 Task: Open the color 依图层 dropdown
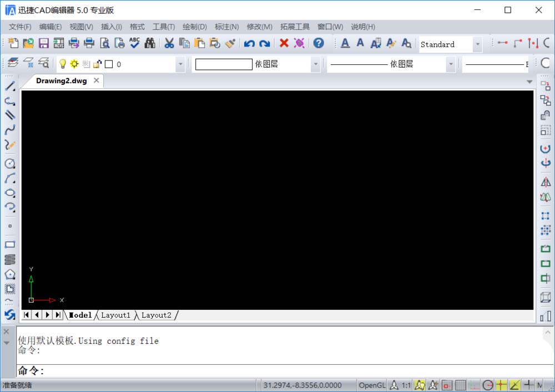click(315, 64)
